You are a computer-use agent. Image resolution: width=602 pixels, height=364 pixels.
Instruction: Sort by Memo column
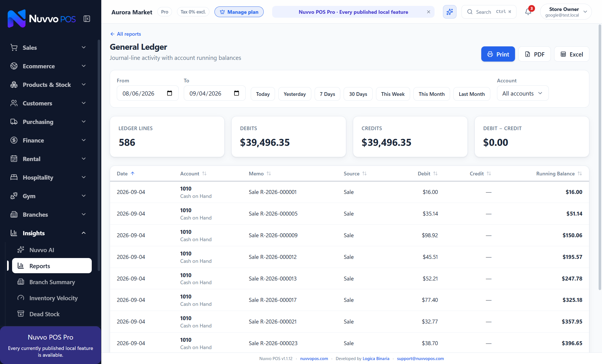260,174
